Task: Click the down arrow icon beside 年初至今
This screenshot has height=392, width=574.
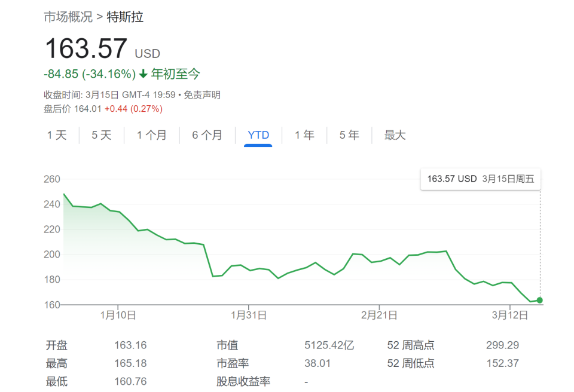Action: click(143, 74)
